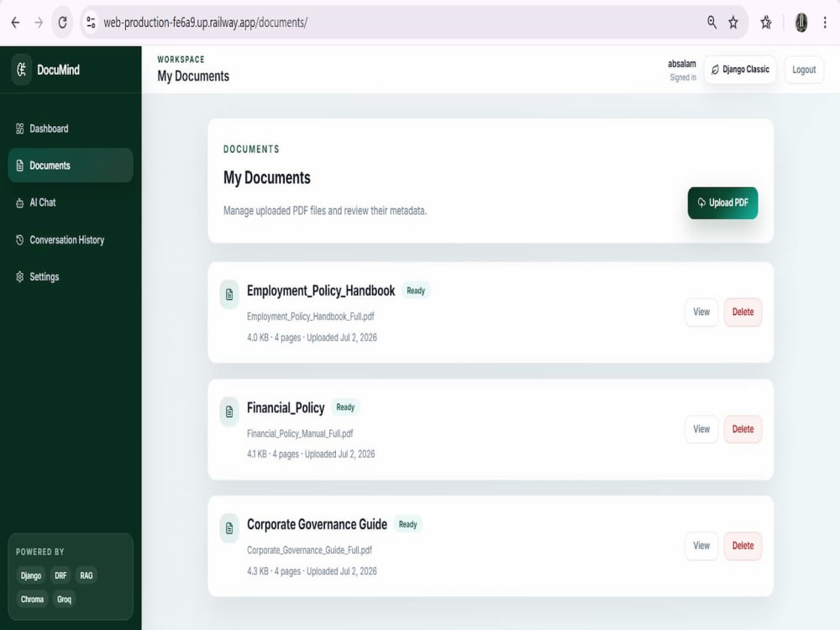Click the DocuMind logo icon
This screenshot has height=630, width=840.
pyautogui.click(x=22, y=70)
